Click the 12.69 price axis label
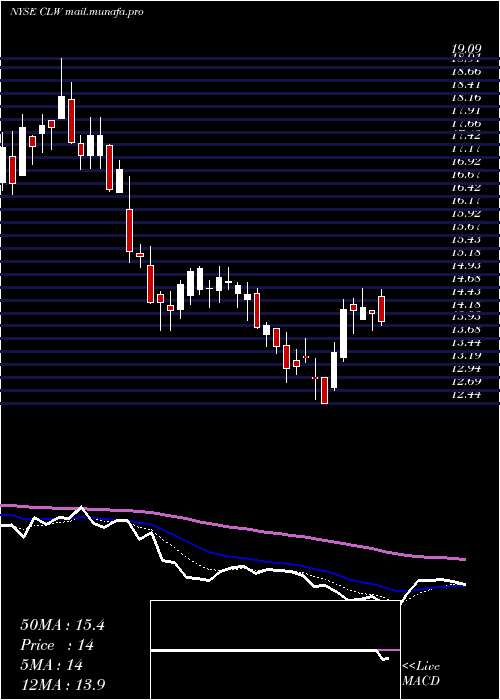The width and height of the screenshot is (500, 700). (x=467, y=381)
